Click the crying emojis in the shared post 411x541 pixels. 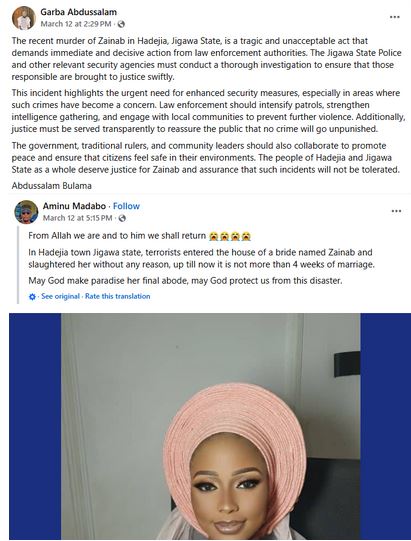point(230,236)
